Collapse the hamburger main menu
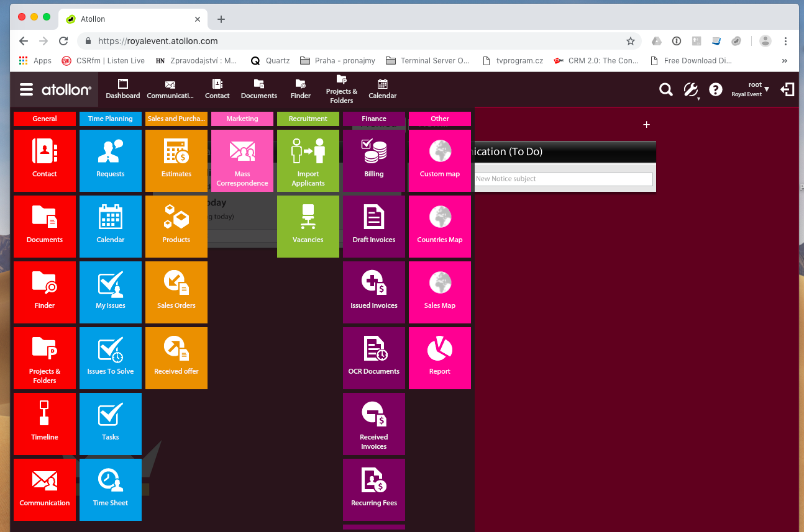Viewport: 804px width, 532px height. tap(26, 90)
